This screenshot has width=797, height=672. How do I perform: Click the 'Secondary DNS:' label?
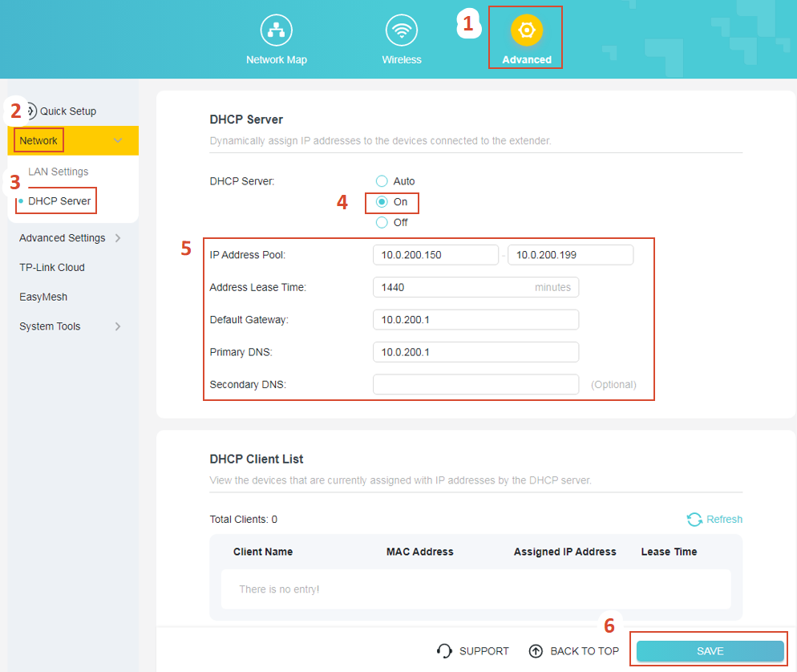(x=248, y=384)
